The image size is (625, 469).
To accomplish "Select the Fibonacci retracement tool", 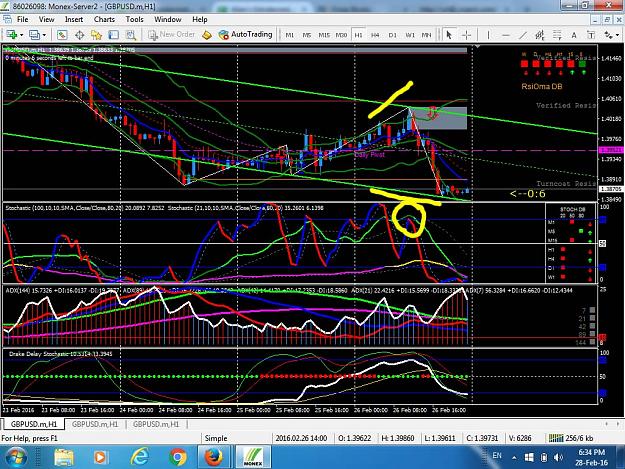I will 557,35.
